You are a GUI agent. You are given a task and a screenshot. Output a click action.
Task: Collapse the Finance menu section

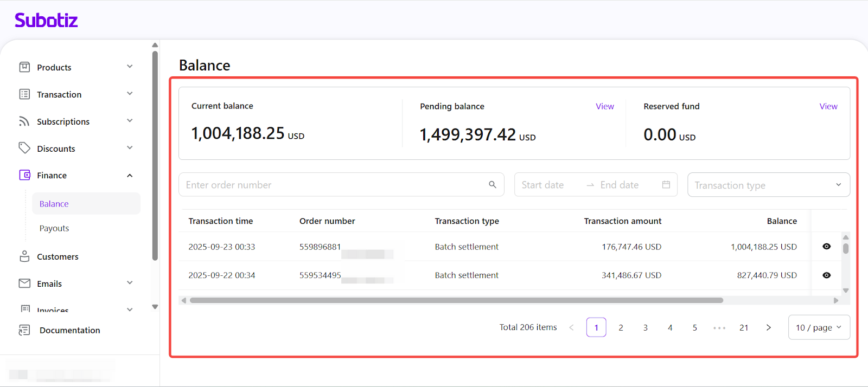click(x=130, y=176)
